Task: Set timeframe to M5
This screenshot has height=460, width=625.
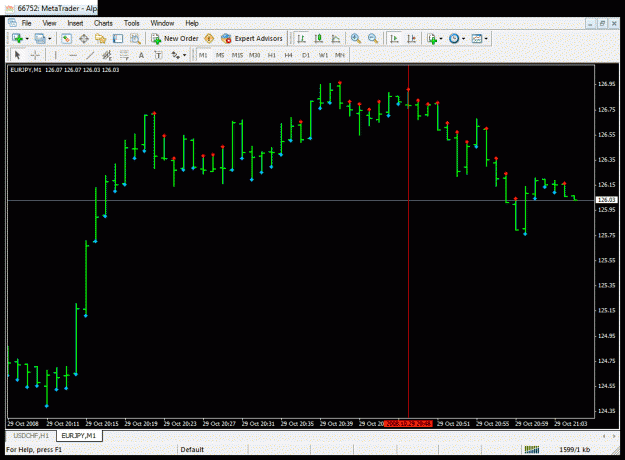Action: (x=220, y=55)
